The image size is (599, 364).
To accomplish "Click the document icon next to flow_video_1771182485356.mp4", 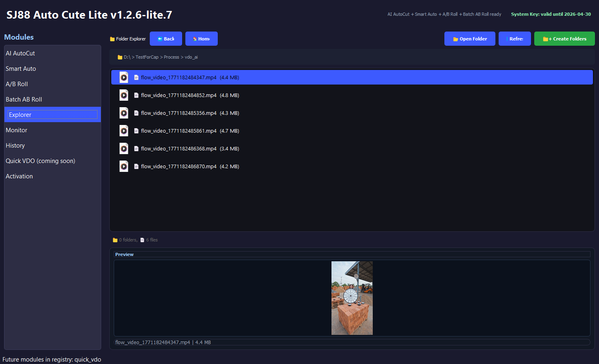I will [x=136, y=113].
